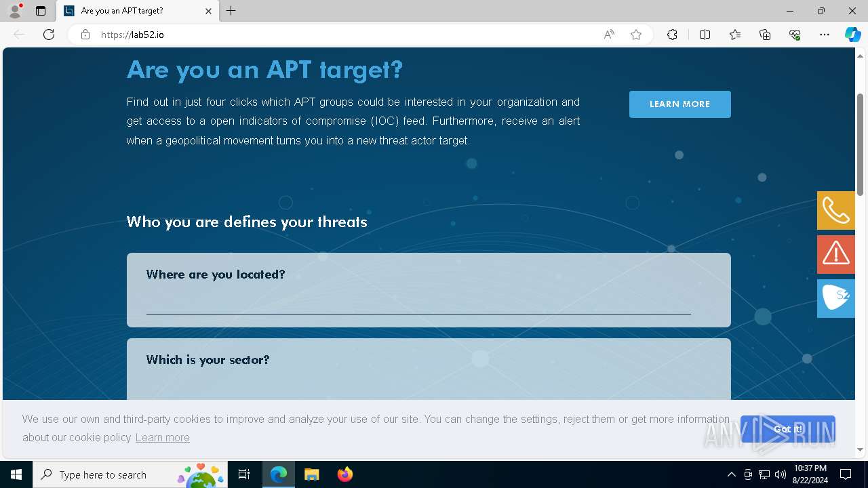Open the Favorites list icon
Screen dimensions: 868x488
[735, 35]
